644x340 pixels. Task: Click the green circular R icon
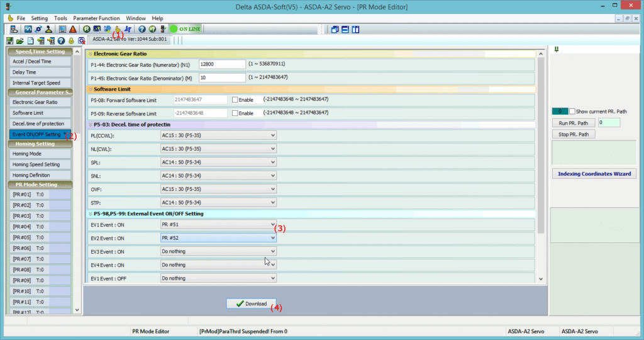pyautogui.click(x=86, y=29)
